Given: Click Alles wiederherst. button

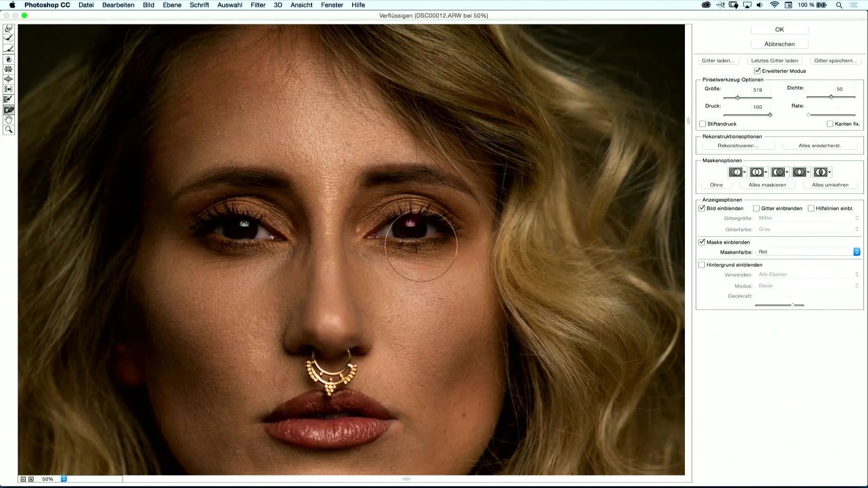Looking at the screenshot, I should [820, 145].
